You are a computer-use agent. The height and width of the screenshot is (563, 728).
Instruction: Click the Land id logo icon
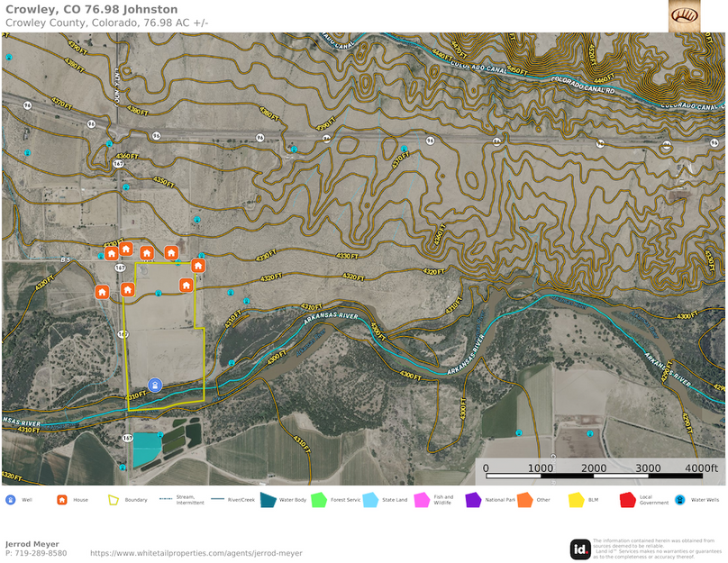[x=580, y=548]
